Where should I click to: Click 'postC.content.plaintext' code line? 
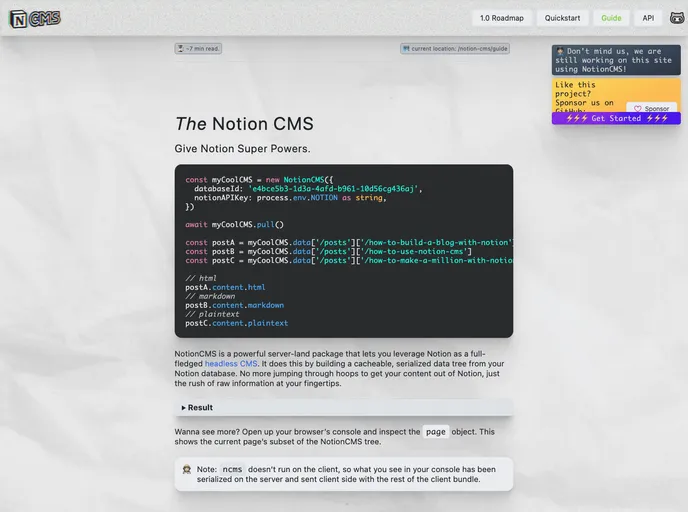(x=236, y=323)
